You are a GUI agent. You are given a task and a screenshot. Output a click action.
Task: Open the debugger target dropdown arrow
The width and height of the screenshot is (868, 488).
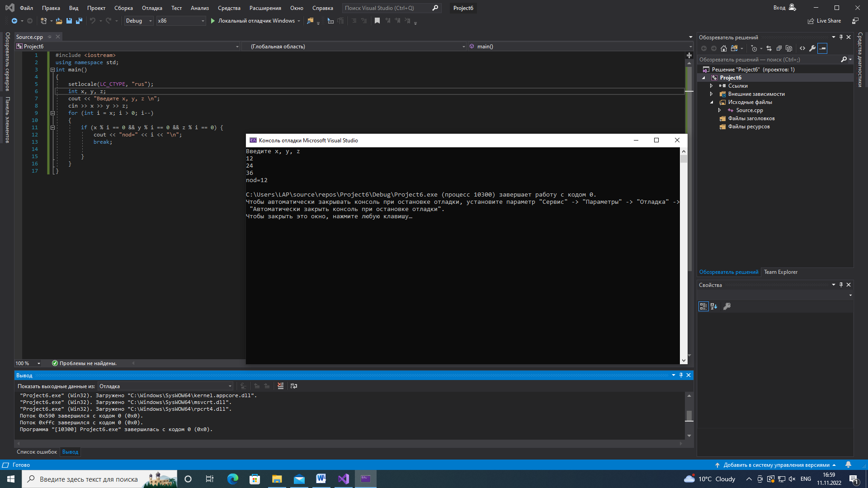pyautogui.click(x=299, y=21)
